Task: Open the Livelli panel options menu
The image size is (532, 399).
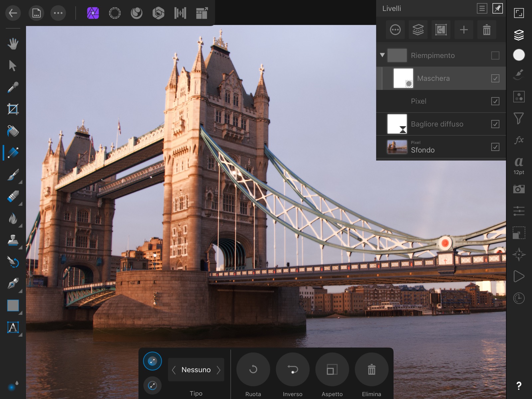Action: coord(482,9)
